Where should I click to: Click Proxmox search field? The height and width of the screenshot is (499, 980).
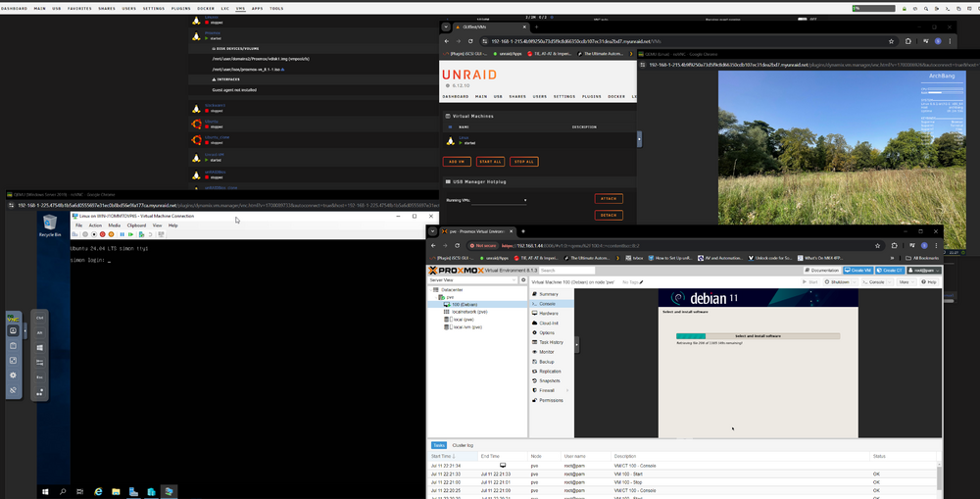pyautogui.click(x=566, y=271)
